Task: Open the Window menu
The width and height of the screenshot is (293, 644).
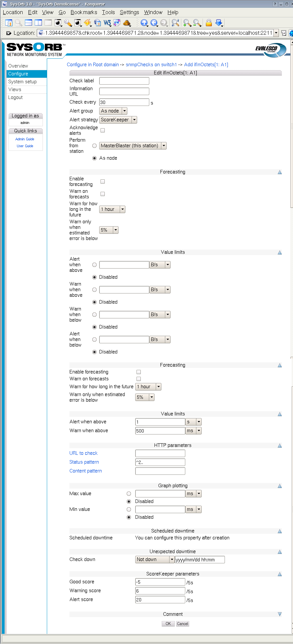Action: click(153, 12)
